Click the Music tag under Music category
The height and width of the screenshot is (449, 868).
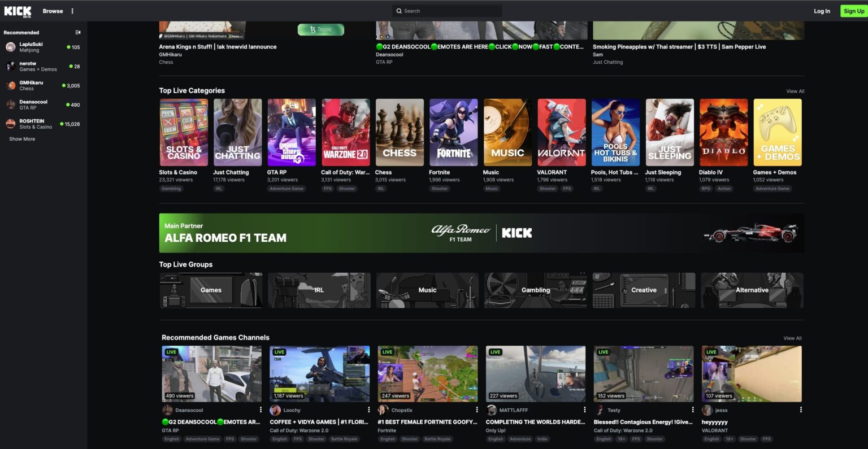click(x=492, y=189)
